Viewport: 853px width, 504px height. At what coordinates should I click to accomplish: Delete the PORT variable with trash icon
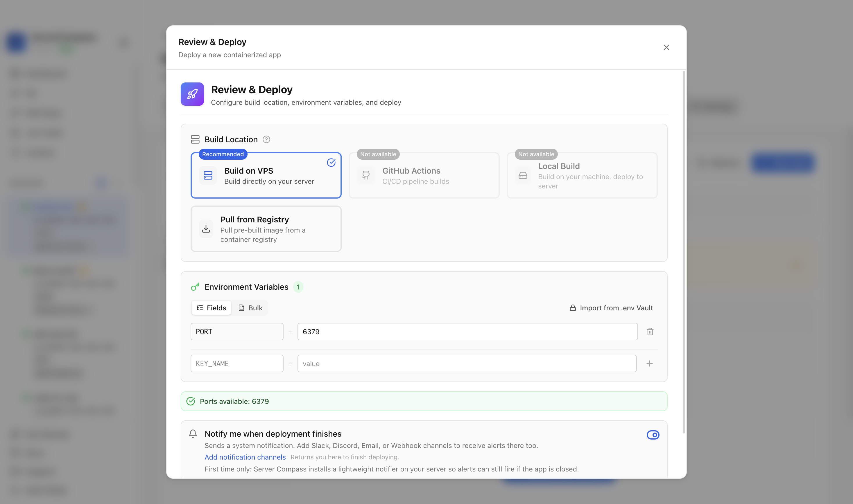click(x=650, y=332)
